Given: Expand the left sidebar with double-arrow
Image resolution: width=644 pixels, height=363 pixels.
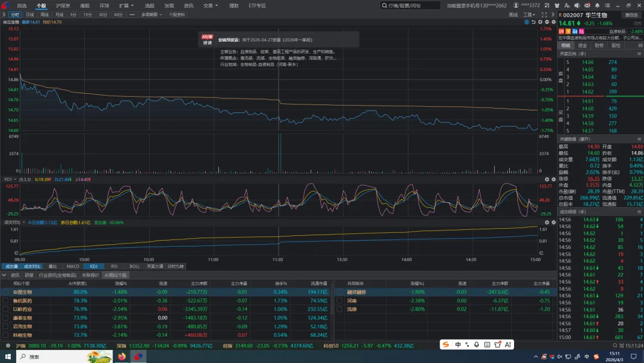Looking at the screenshot, I should pos(4,14).
